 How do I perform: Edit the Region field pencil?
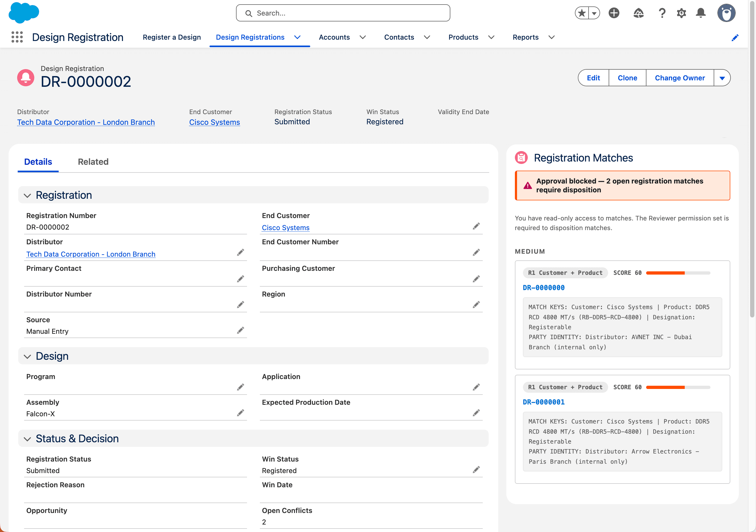[476, 305]
